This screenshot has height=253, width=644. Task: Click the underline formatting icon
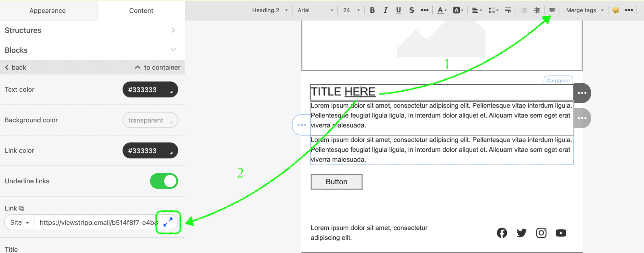click(x=399, y=10)
